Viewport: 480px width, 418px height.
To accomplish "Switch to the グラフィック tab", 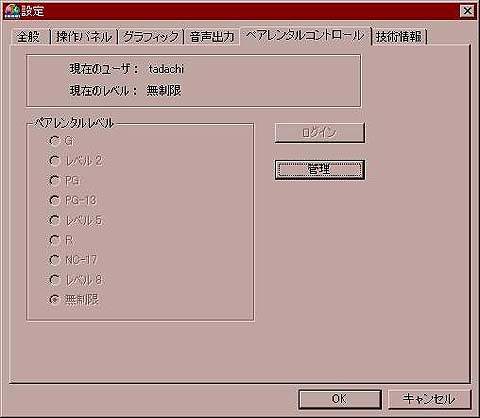I will point(151,36).
